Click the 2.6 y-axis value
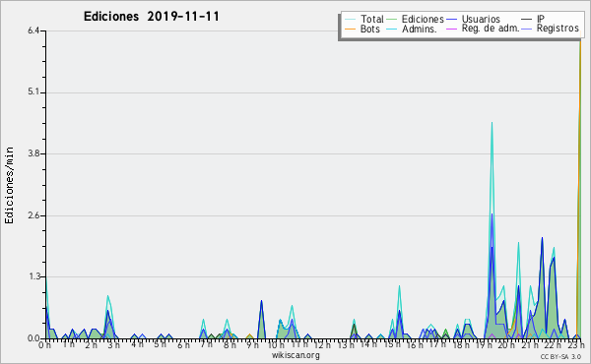Viewport: 591px width, 364px height. click(x=33, y=215)
